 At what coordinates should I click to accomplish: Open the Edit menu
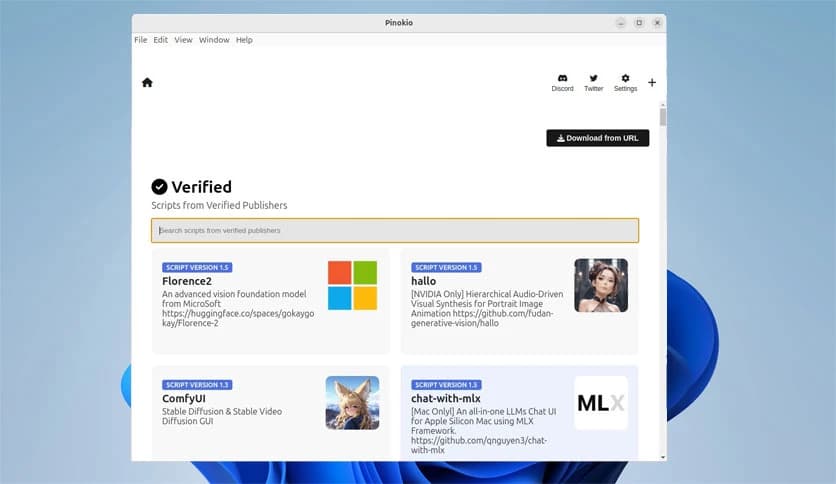(x=160, y=40)
